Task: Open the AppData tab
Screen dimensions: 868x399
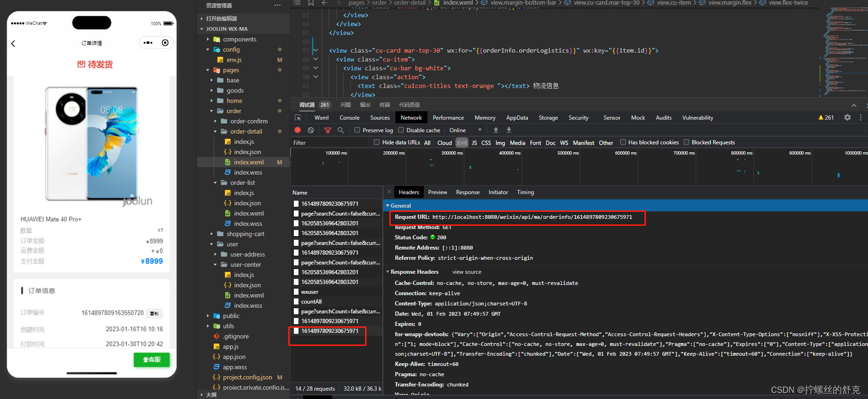Action: click(x=517, y=118)
